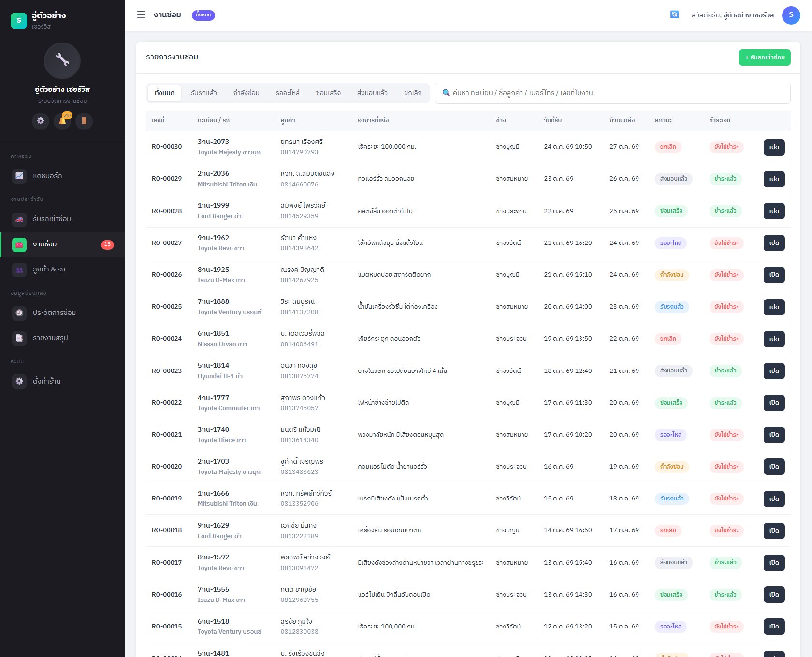
Task: Click the red 15 badge on งานซ่อม
Action: tap(107, 244)
